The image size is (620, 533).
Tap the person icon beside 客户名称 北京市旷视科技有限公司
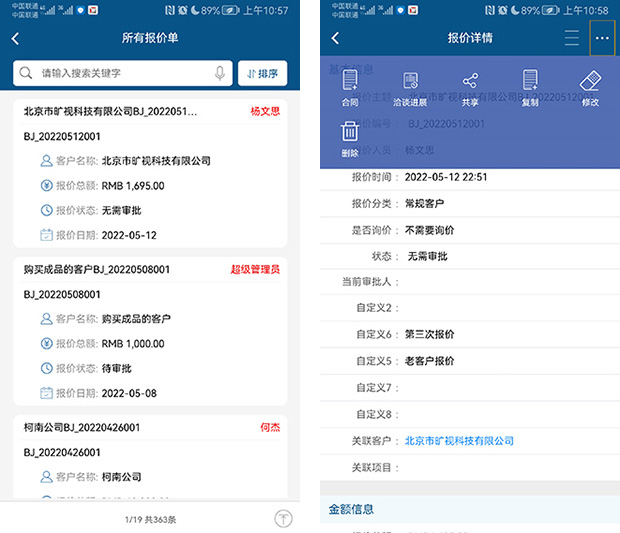tap(47, 161)
